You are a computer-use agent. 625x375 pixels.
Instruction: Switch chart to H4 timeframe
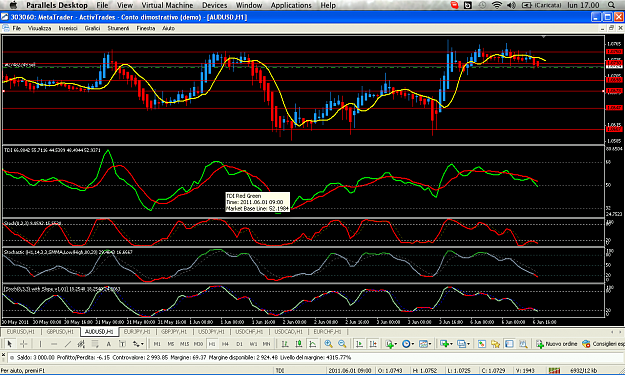click(x=225, y=344)
